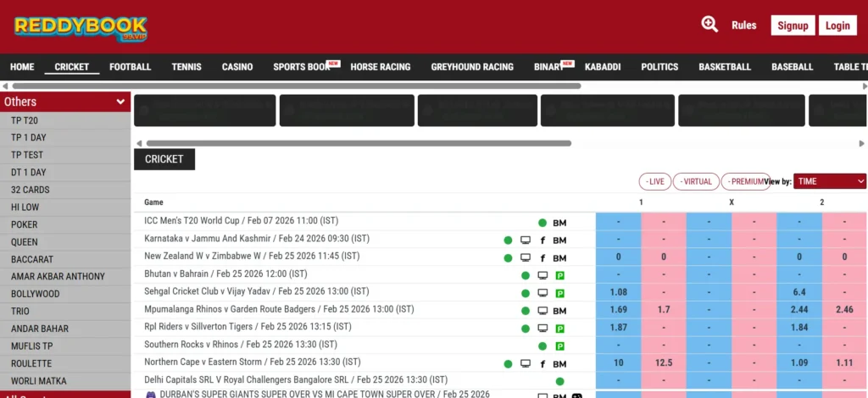Viewport: 868px width, 398px height.
Task: Open ROULETTE in the sidebar
Action: (x=65, y=364)
